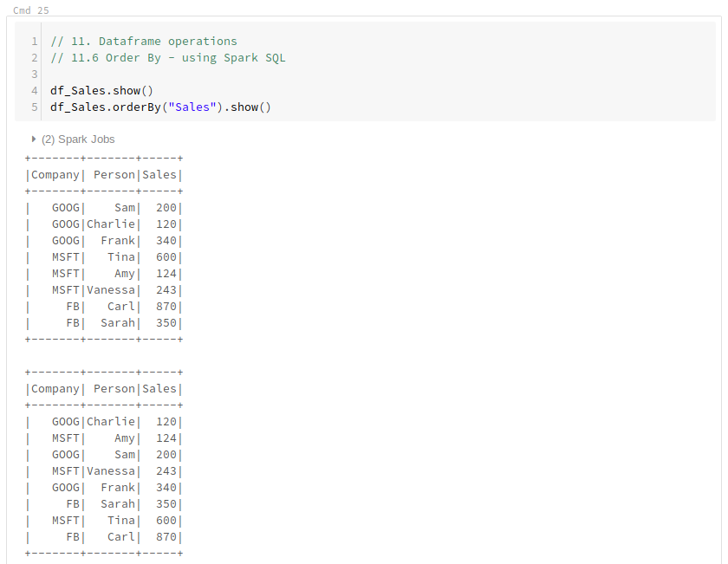Click the Person column header in first table

coord(114,174)
